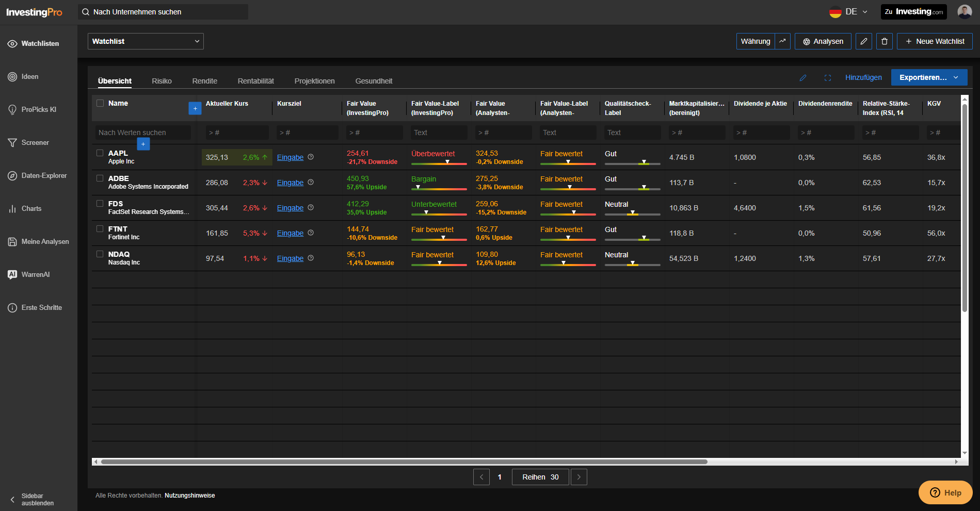Check the NDAQ row checkbox
Image resolution: width=980 pixels, height=511 pixels.
(100, 254)
